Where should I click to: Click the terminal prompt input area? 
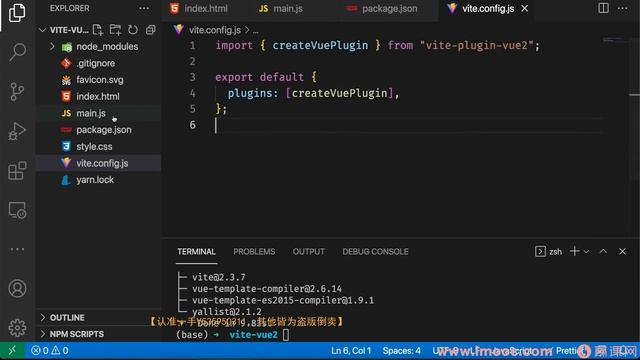(x=286, y=335)
